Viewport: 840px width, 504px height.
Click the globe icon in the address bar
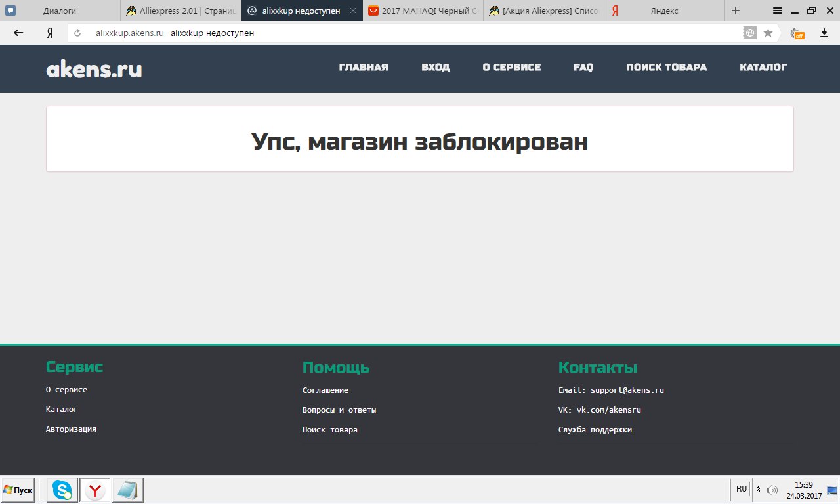749,33
